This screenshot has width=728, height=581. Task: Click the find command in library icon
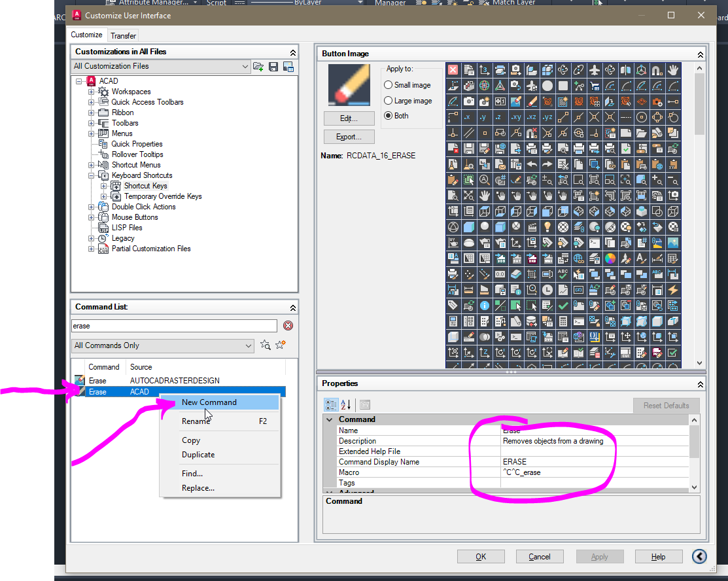pos(265,345)
